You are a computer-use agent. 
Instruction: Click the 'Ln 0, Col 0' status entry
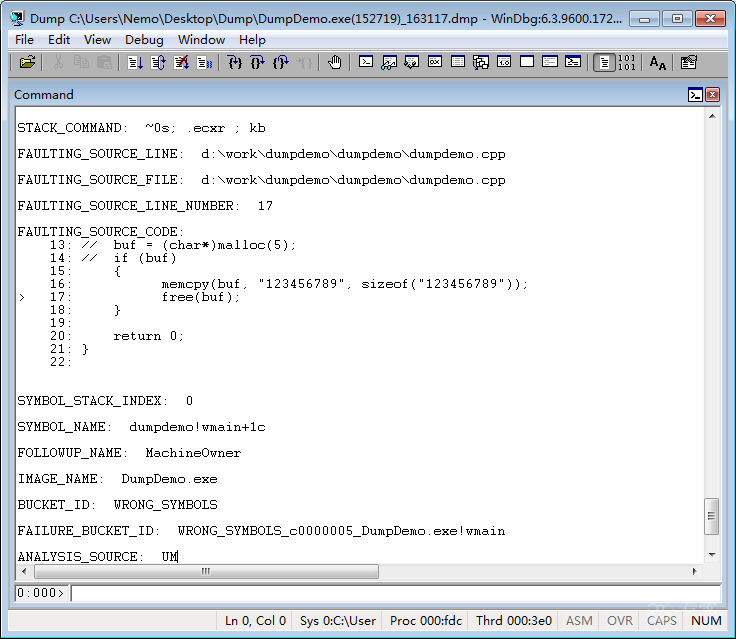pos(255,621)
